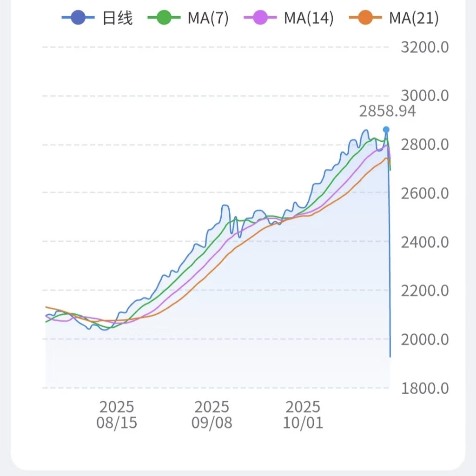Click the green MA(7) legend marker
The width and height of the screenshot is (476, 476).
coord(164,18)
